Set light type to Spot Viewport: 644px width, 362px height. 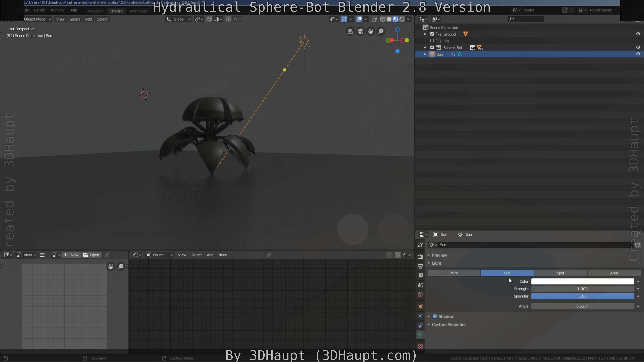tap(560, 273)
